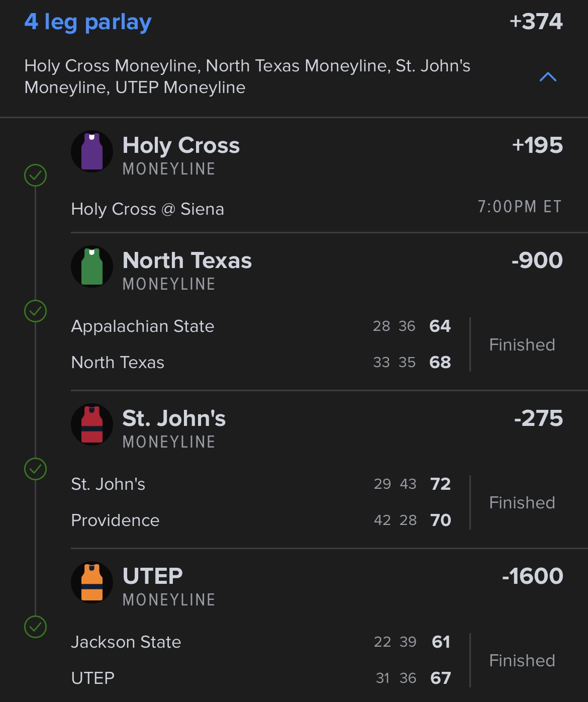Click the parlay legs summary text
This screenshot has height=702, width=588.
[247, 76]
